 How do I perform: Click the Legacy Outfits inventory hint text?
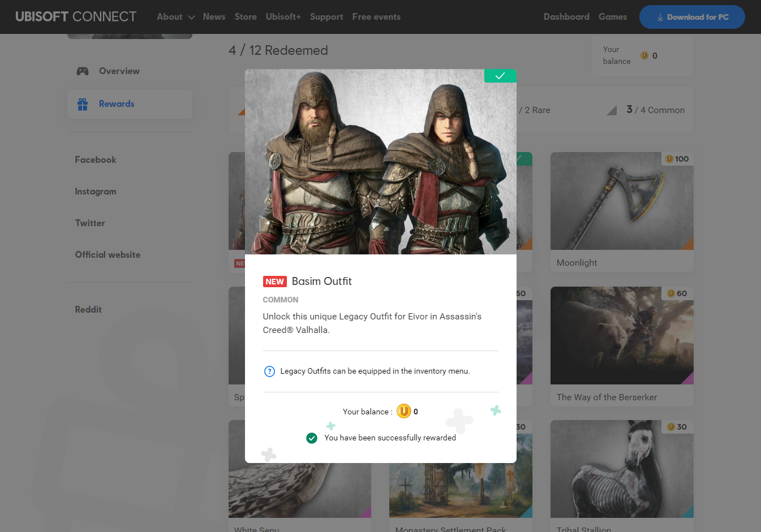point(375,371)
